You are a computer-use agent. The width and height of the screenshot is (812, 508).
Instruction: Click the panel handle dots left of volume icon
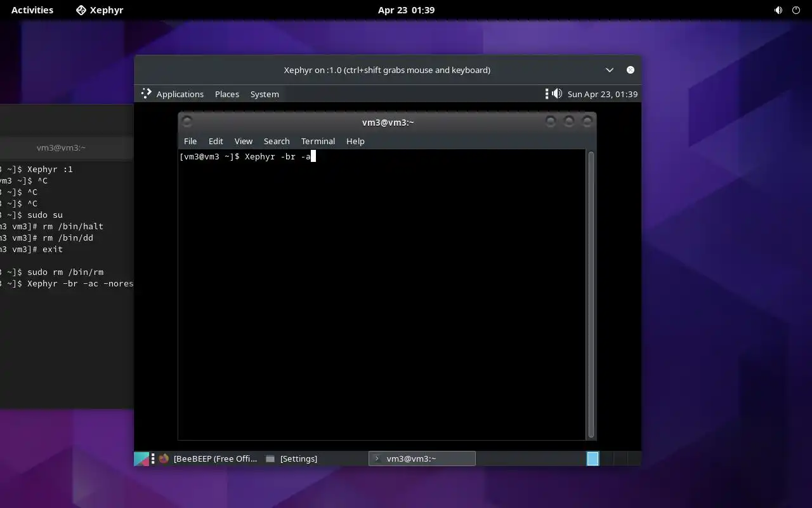pyautogui.click(x=547, y=94)
